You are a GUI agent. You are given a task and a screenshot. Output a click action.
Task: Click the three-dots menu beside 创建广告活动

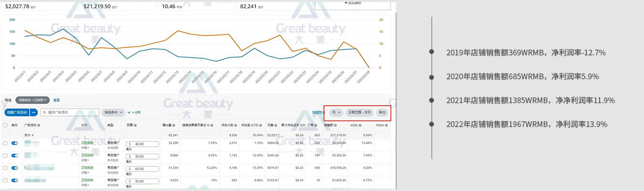click(x=33, y=113)
